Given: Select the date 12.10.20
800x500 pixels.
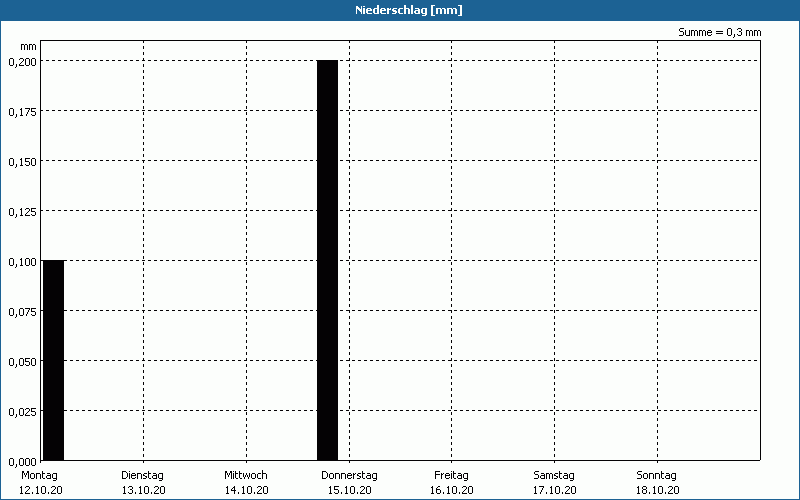Looking at the screenshot, I should (x=41, y=490).
